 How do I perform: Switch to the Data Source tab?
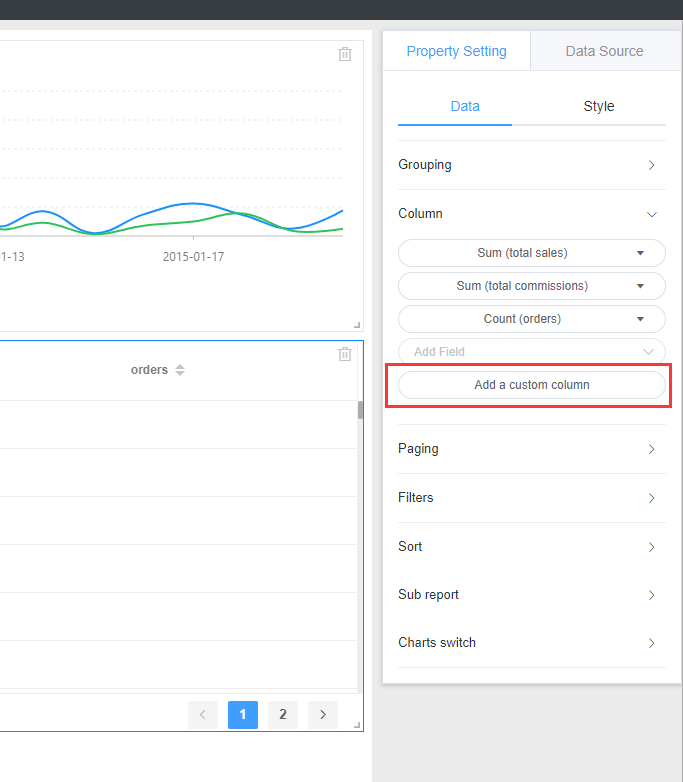pyautogui.click(x=604, y=51)
